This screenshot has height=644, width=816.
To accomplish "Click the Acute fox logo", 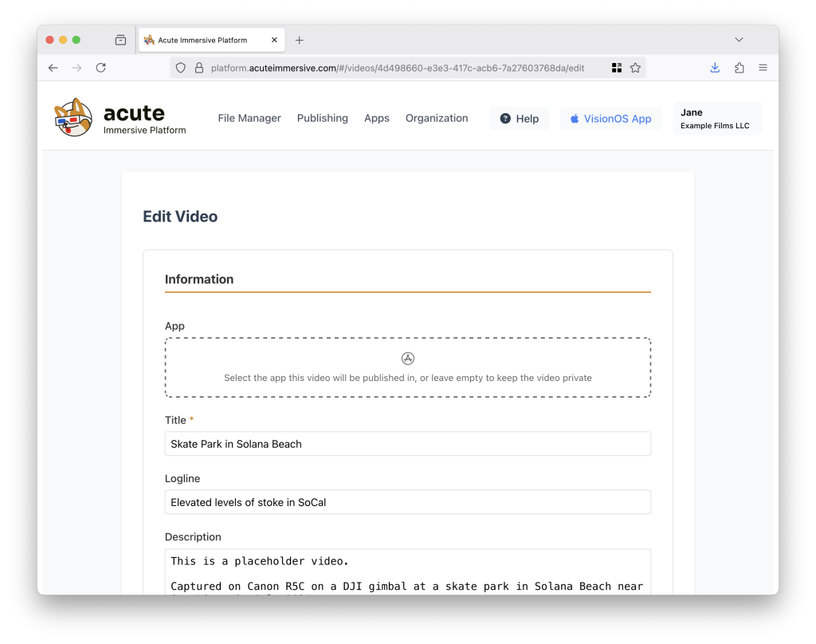I will tap(73, 118).
